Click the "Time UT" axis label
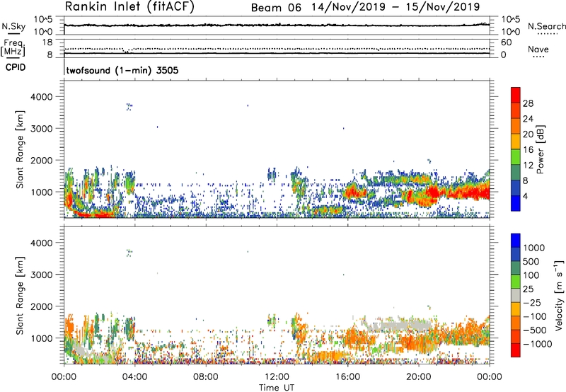This screenshot has width=566, height=392. [277, 388]
